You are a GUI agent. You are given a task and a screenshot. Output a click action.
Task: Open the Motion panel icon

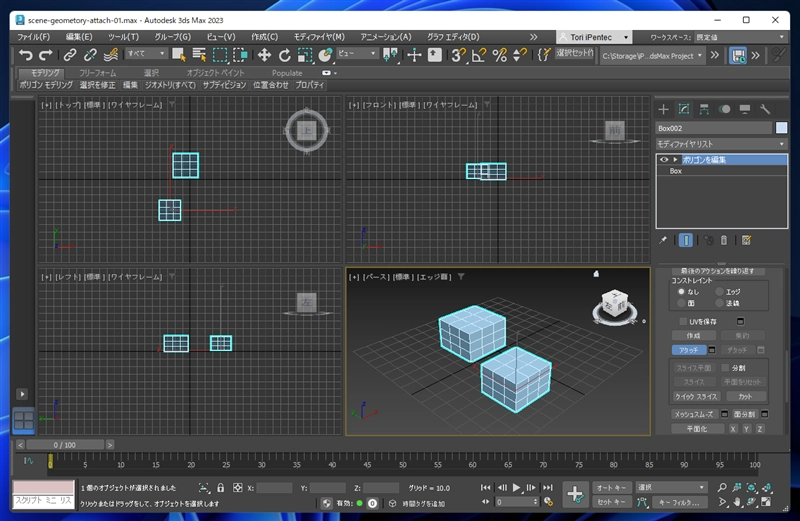724,109
